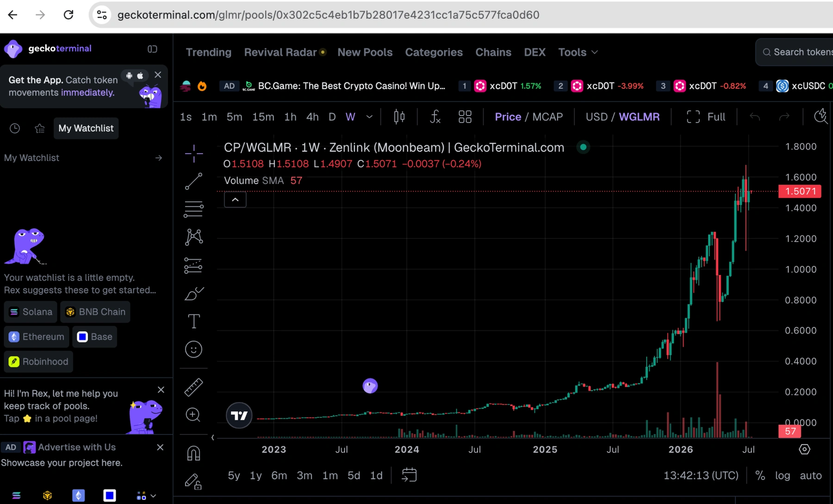Click the fire trending icon

pos(202,86)
